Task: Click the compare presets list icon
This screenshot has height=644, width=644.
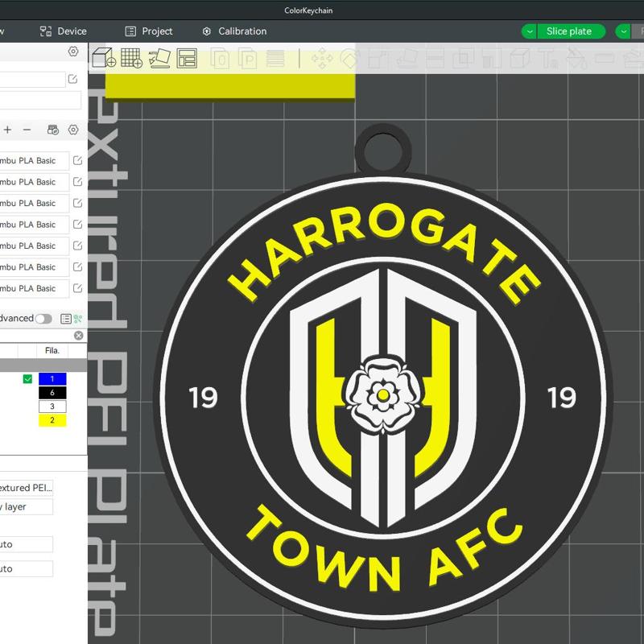Action: click(x=66, y=319)
